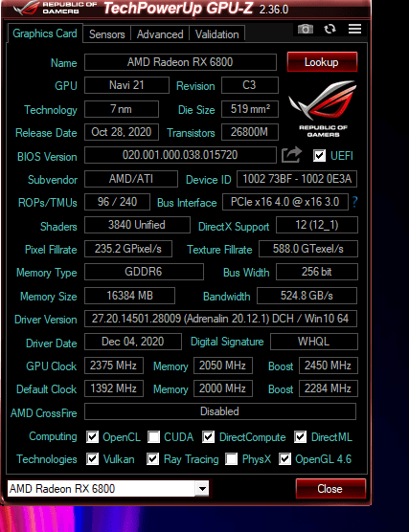The image size is (409, 532).
Task: Take a screenshot with the camera icon
Action: (x=305, y=29)
